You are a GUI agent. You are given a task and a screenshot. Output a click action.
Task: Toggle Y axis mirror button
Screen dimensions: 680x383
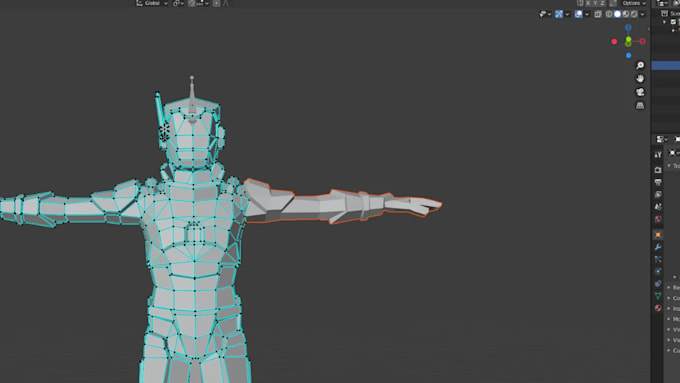[595, 3]
